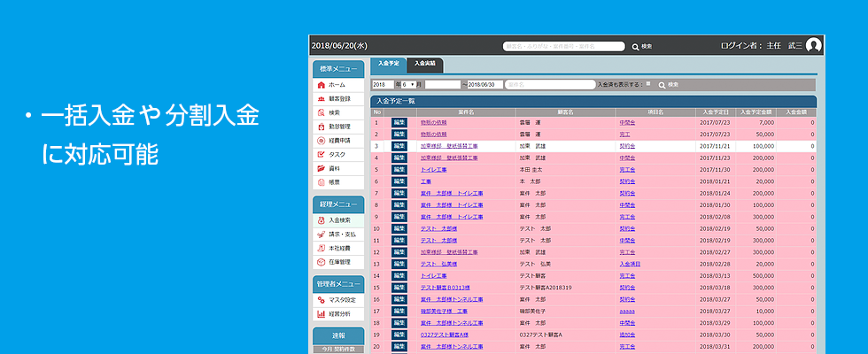Open the month dropdown showing 6

407,85
